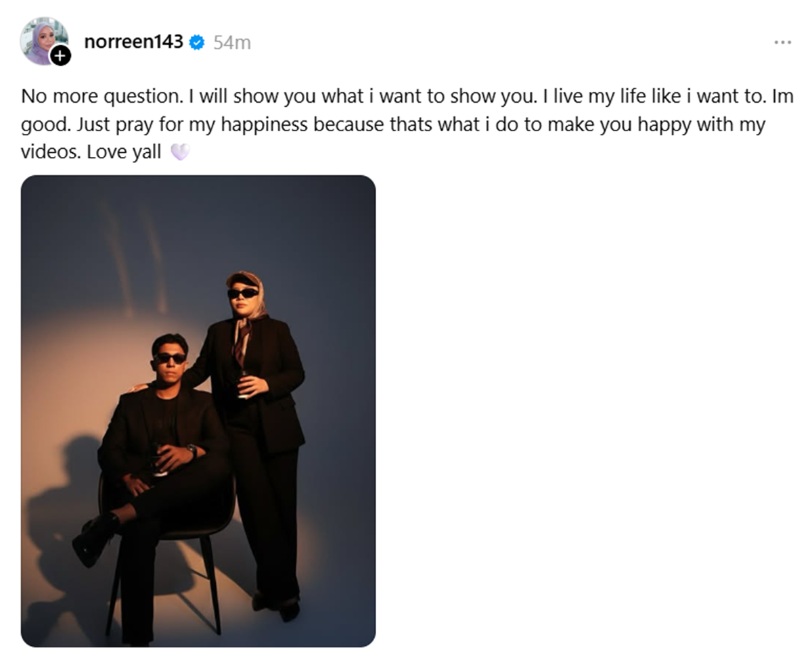
Task: Click the 54m post timestamp
Action: (x=232, y=43)
